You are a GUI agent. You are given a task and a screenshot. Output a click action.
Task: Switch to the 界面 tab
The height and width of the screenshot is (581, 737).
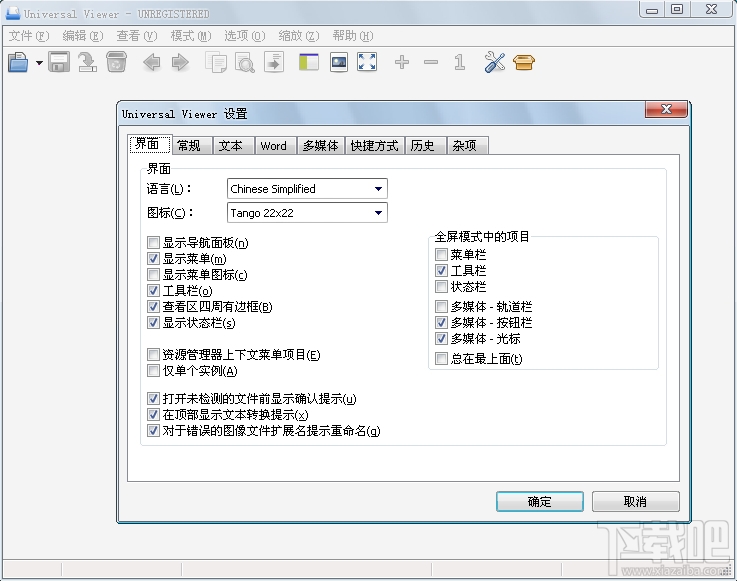[149, 144]
